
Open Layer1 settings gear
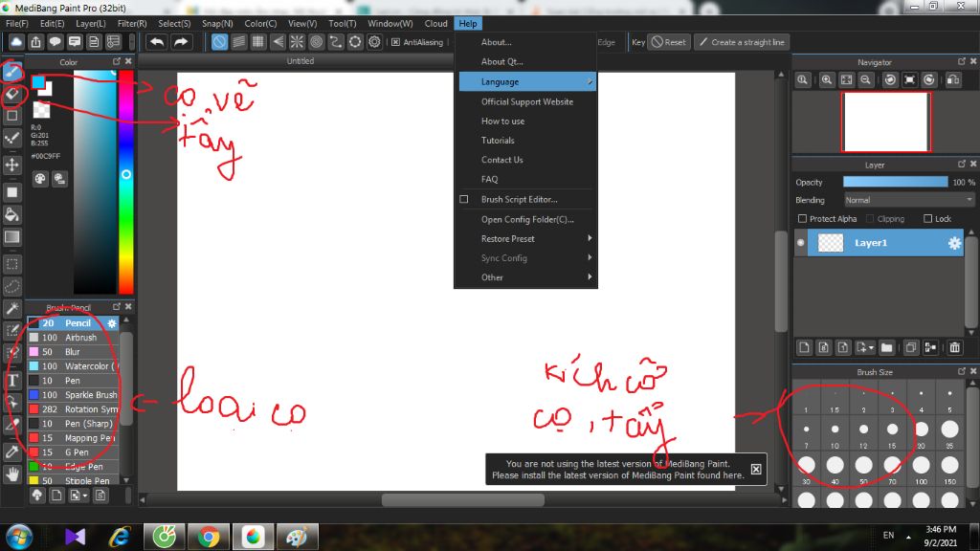tap(954, 243)
